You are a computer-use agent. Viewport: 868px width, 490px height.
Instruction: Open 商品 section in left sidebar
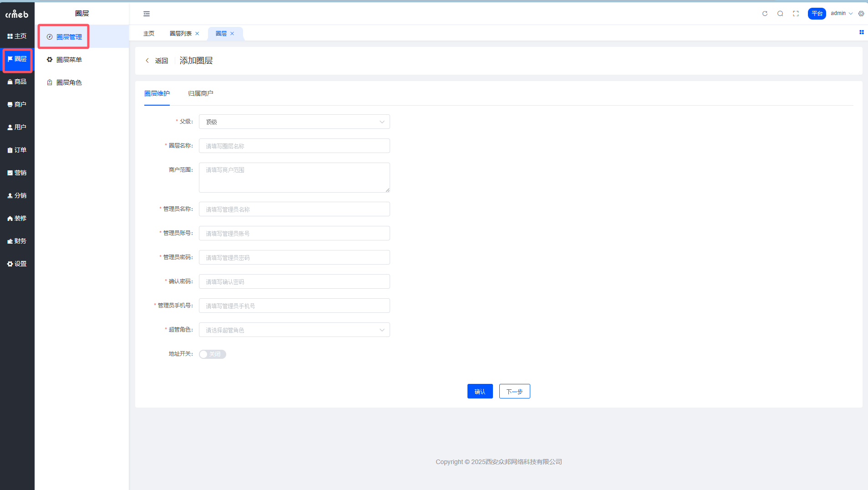[17, 82]
